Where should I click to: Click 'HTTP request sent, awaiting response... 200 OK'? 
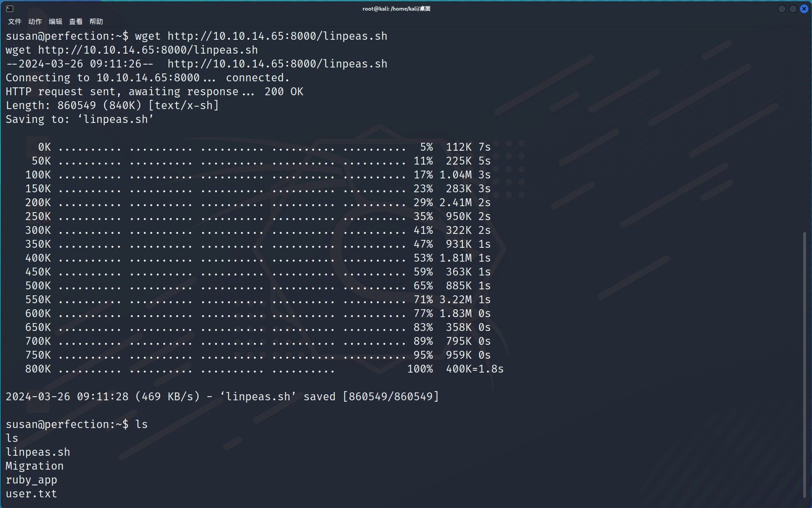[154, 92]
